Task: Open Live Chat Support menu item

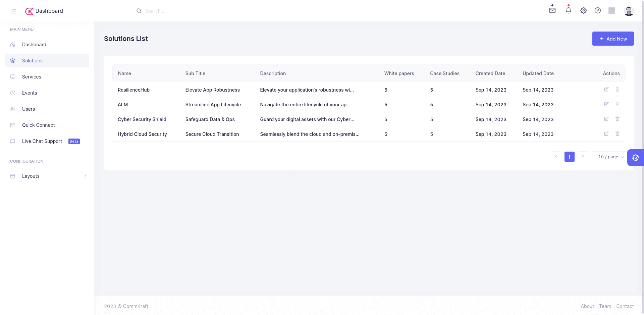Action: pos(42,141)
